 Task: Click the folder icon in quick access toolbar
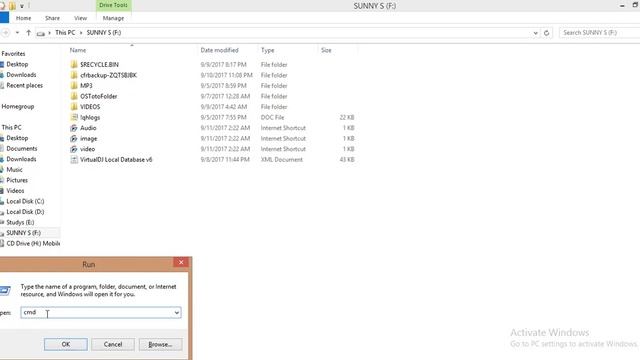click(x=13, y=6)
